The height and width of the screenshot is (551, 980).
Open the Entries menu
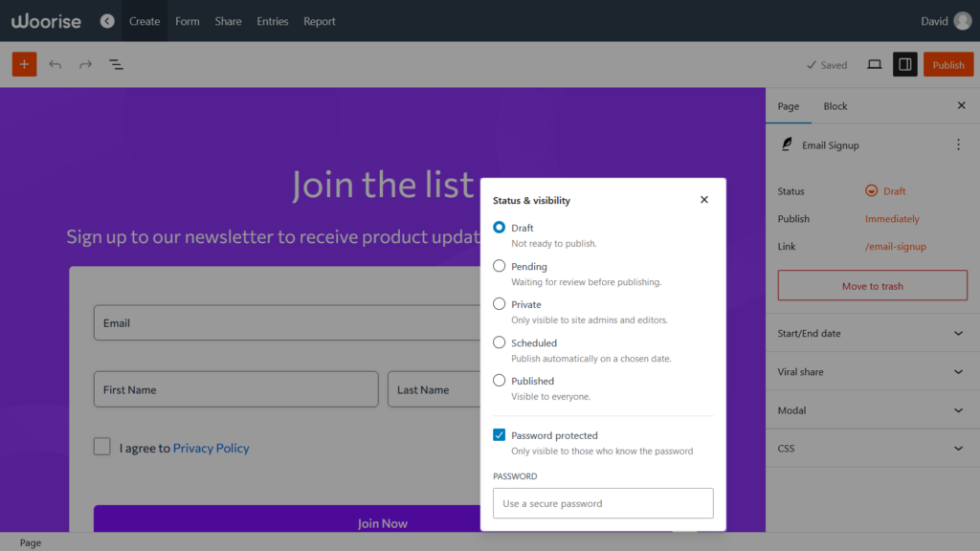point(273,21)
